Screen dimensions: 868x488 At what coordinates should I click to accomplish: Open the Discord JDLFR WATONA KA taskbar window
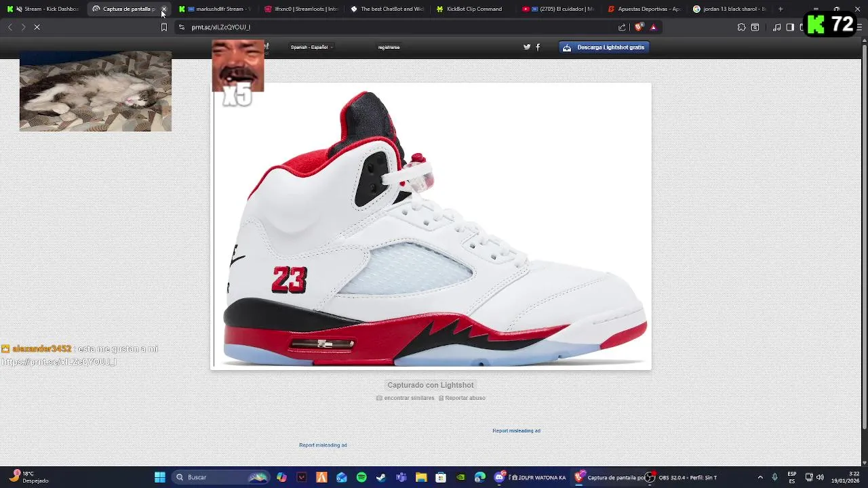(x=531, y=477)
